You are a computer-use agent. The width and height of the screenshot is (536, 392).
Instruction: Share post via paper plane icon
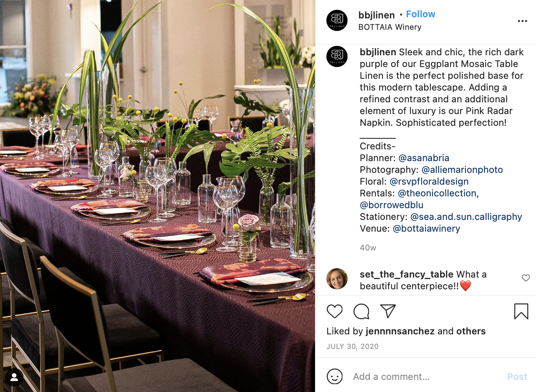[x=388, y=311]
